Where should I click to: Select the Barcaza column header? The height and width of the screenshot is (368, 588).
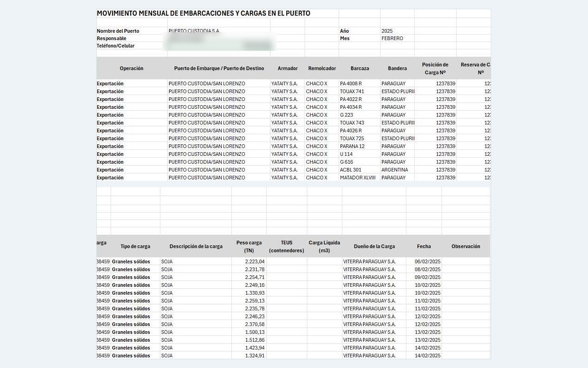click(x=359, y=68)
